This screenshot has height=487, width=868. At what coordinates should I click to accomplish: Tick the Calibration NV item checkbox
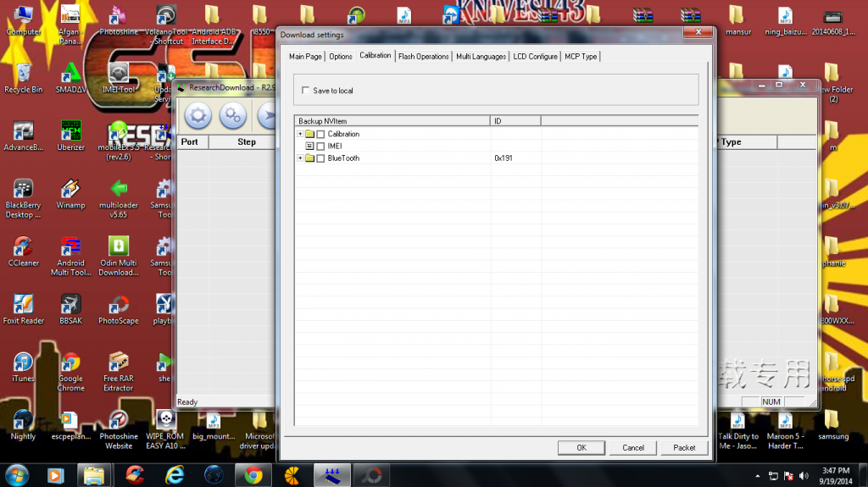pyautogui.click(x=320, y=135)
